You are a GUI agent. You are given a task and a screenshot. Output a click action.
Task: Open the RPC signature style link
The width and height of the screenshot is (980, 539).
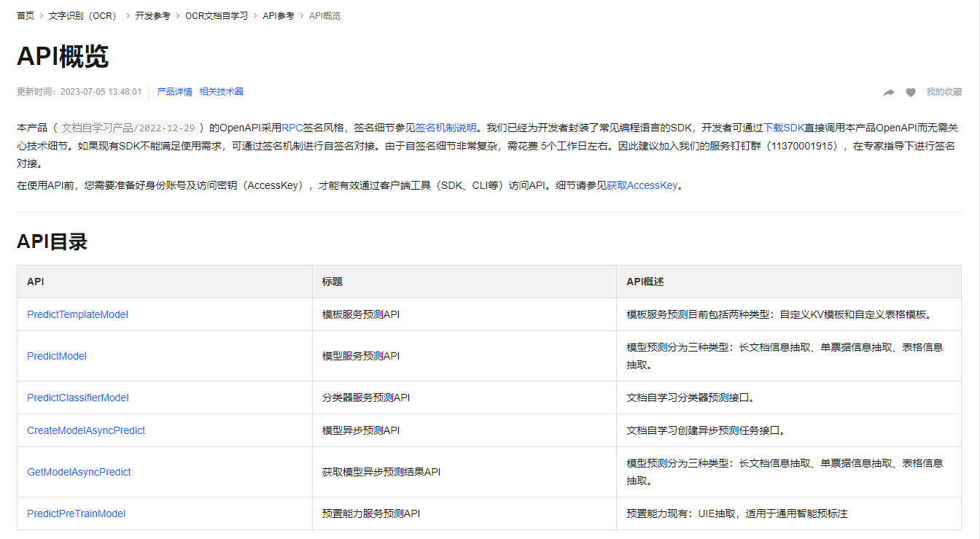click(292, 128)
